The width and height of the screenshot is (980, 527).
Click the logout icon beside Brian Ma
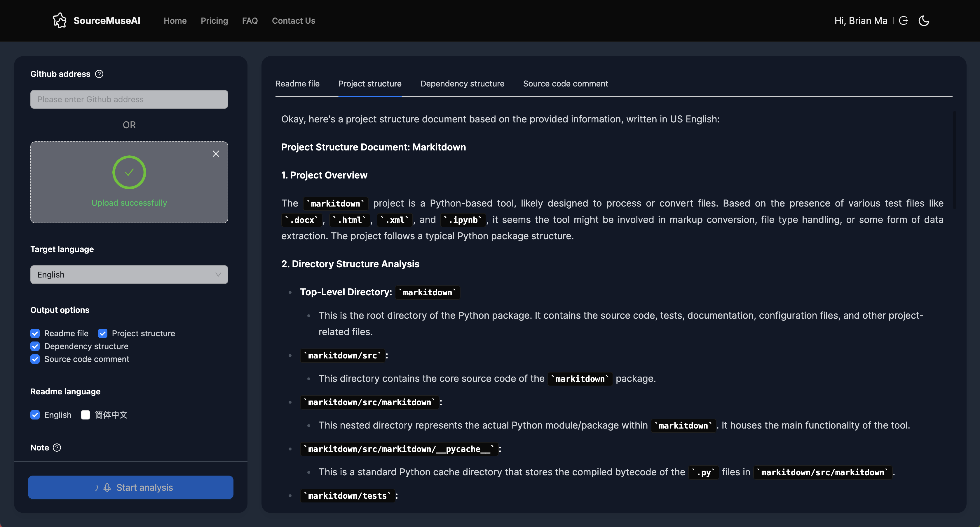click(904, 20)
